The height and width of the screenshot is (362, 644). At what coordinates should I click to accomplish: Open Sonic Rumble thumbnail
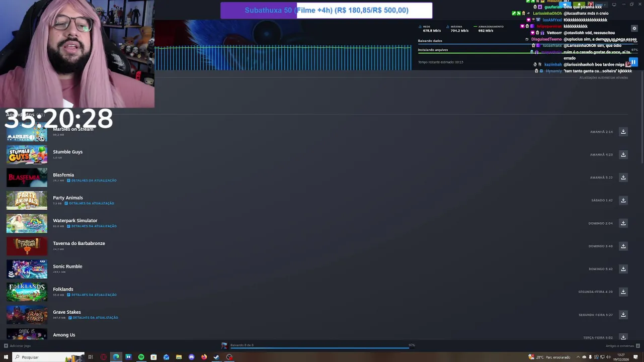27,269
